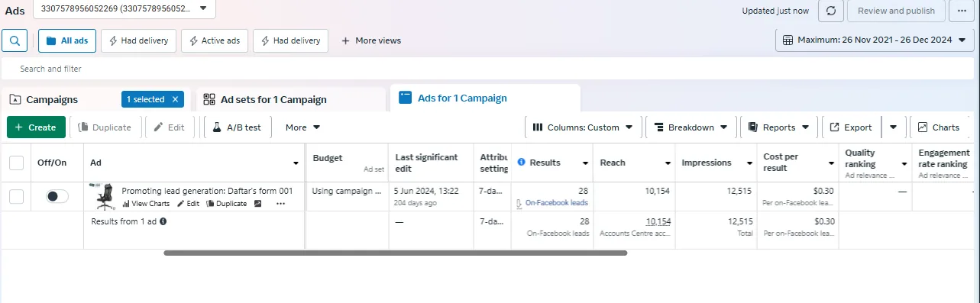Screen dimensions: 980x303
Task: Open the arrow dropdown beside Export
Action: (x=894, y=127)
